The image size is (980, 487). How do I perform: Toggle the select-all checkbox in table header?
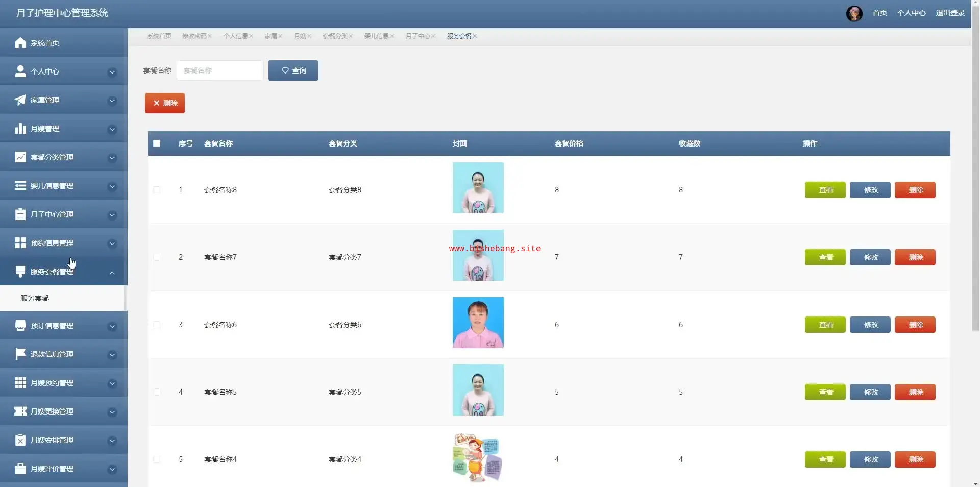(x=157, y=143)
